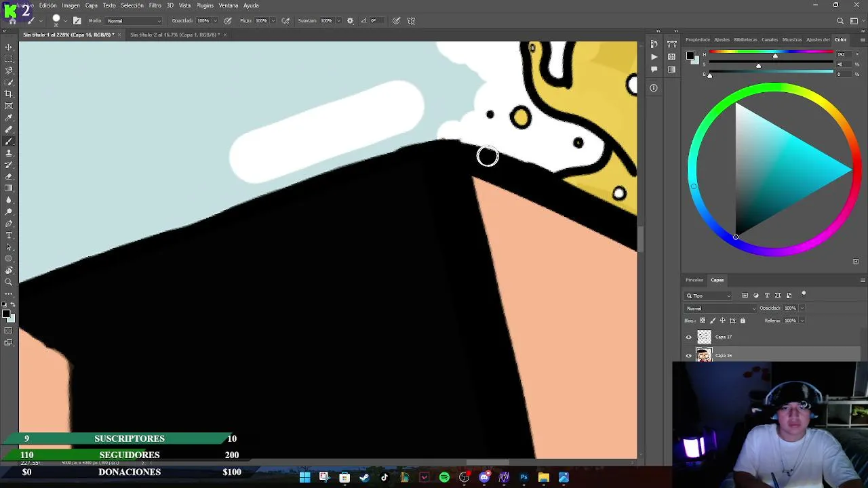The image size is (868, 488).
Task: Switch to the Muestras tab
Action: click(792, 40)
